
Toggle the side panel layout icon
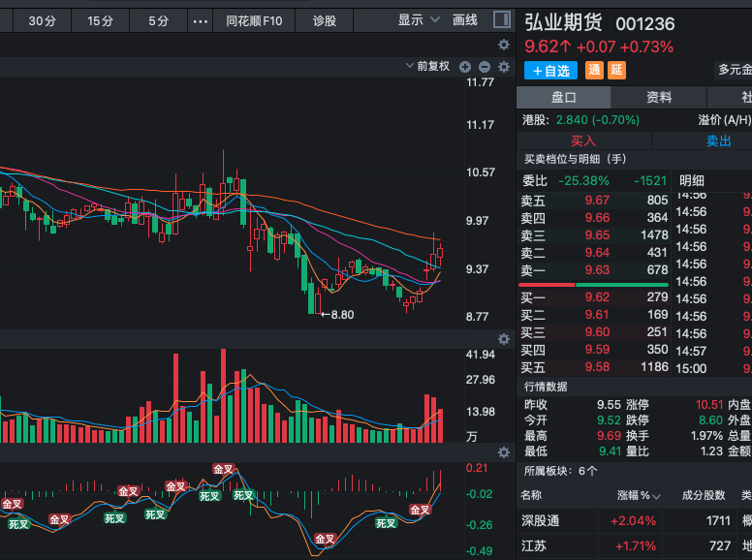click(x=502, y=20)
